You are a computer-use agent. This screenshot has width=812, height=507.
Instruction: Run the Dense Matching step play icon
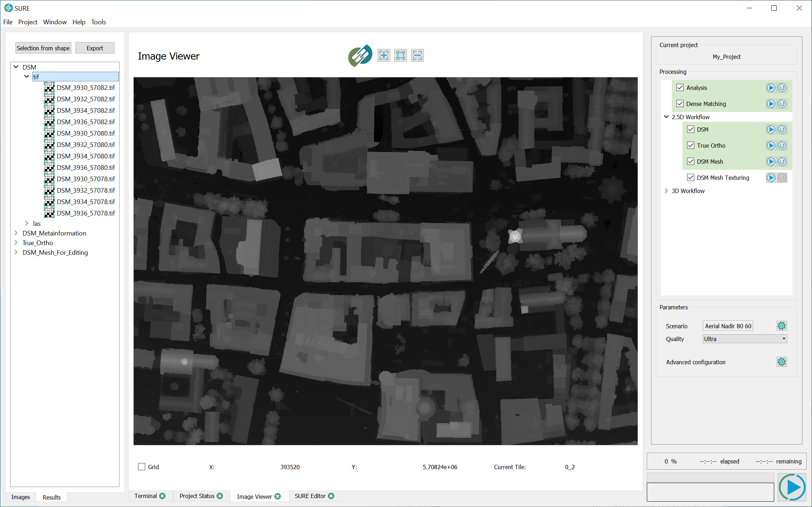click(x=771, y=104)
